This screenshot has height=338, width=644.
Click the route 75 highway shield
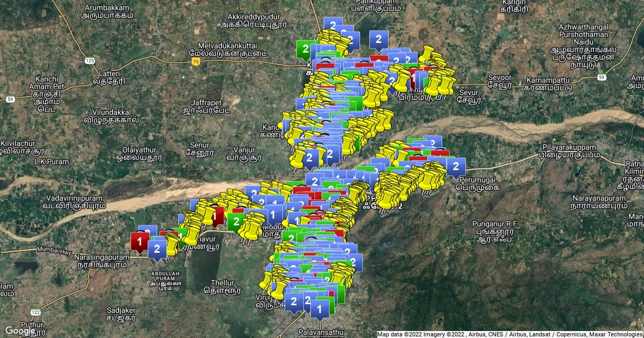pos(197,62)
